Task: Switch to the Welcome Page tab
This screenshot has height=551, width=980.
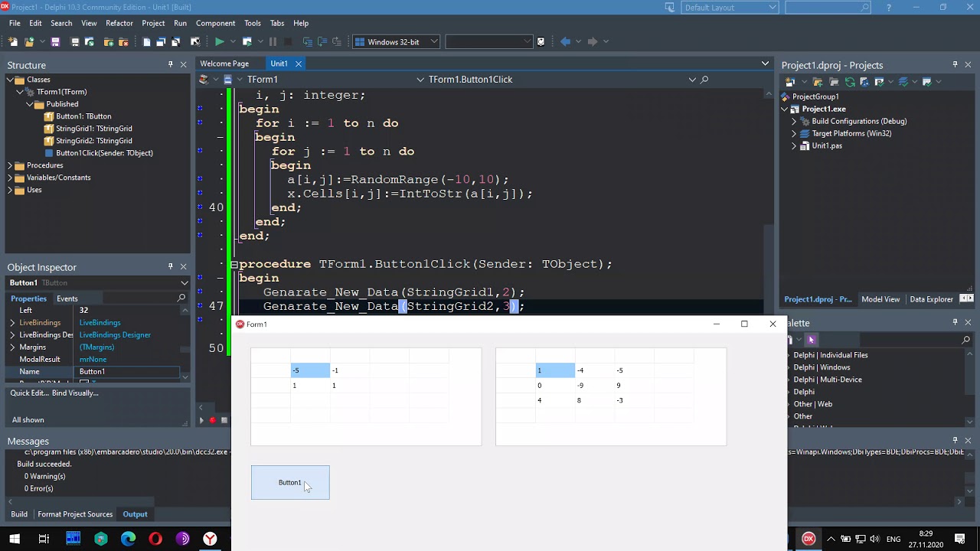Action: pyautogui.click(x=224, y=64)
